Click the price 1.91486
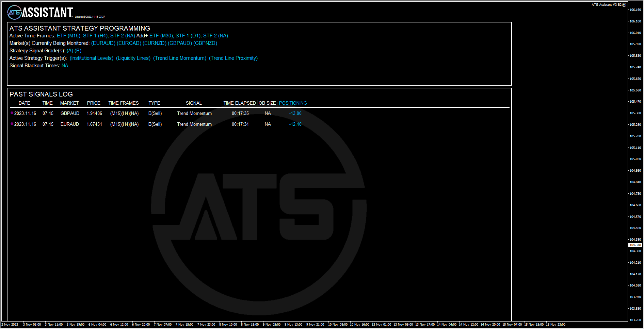The width and height of the screenshot is (644, 329). point(94,113)
